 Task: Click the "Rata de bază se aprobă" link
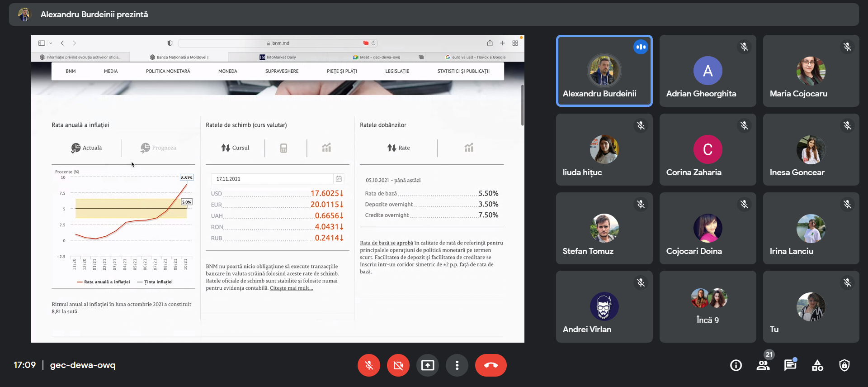386,243
